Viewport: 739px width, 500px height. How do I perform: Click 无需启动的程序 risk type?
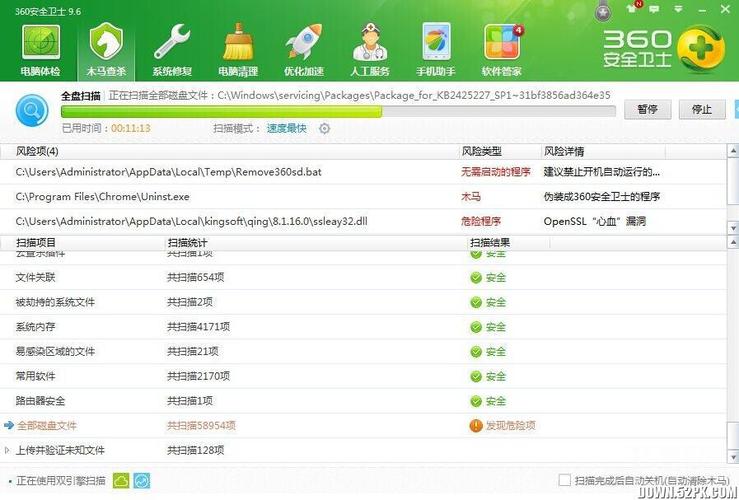coord(495,172)
